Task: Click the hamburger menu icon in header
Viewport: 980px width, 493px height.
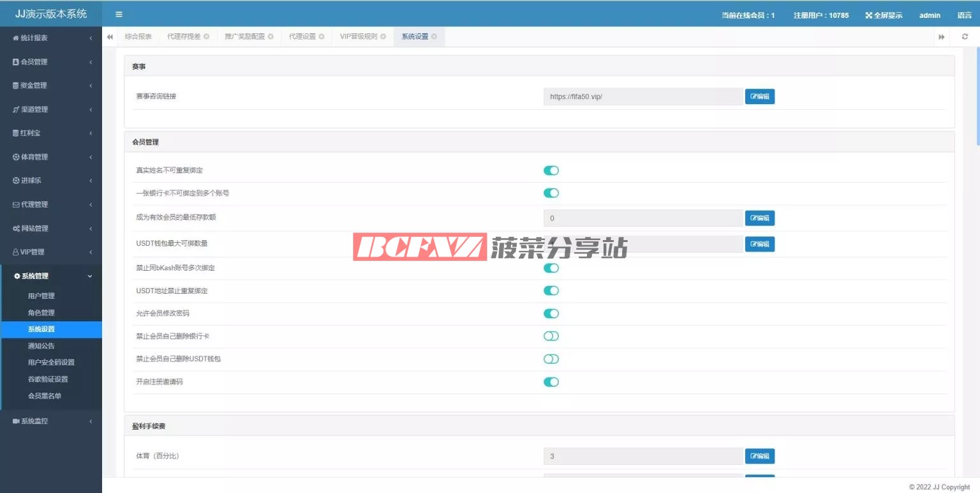Action: point(119,15)
